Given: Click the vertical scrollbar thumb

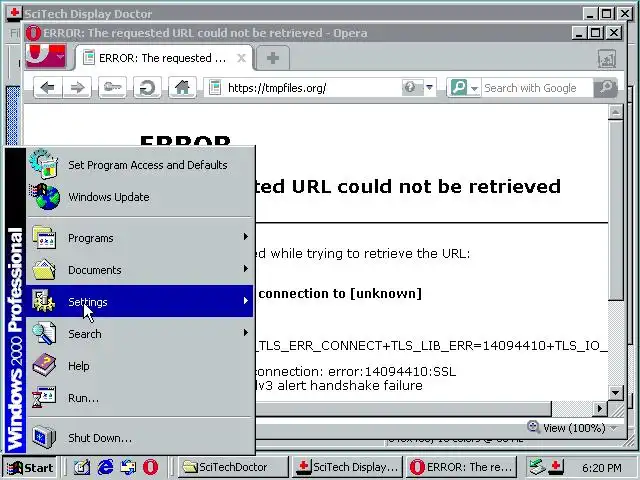Looking at the screenshot, I should 616,210.
